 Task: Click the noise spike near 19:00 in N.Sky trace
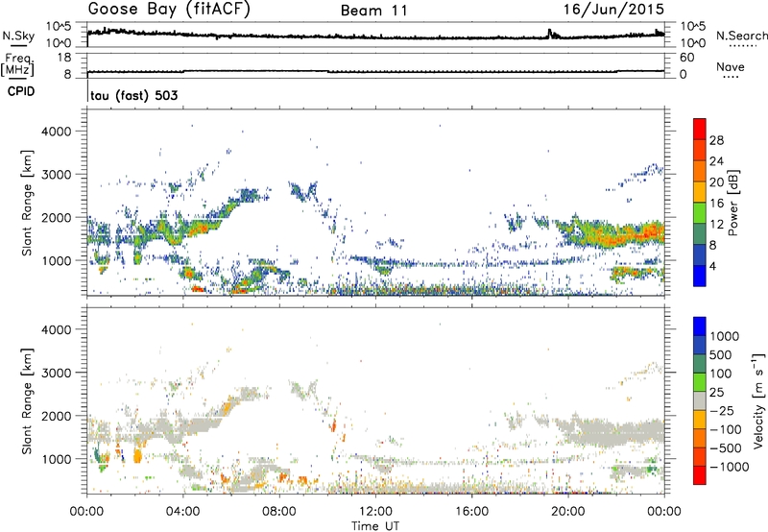pyautogui.click(x=549, y=33)
